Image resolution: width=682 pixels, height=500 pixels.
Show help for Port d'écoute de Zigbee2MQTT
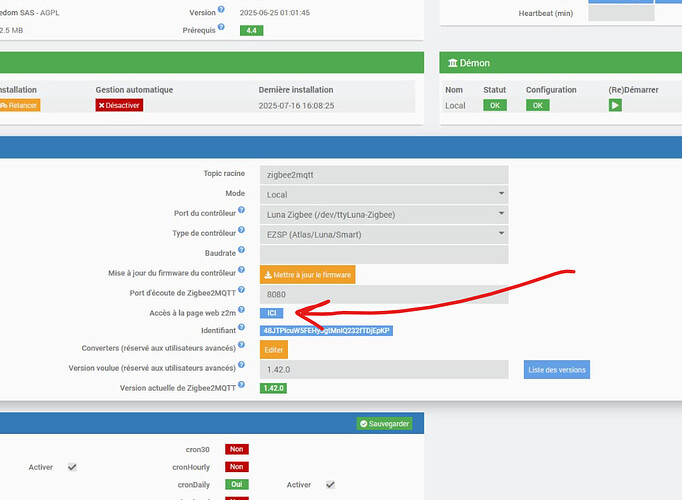241,290
